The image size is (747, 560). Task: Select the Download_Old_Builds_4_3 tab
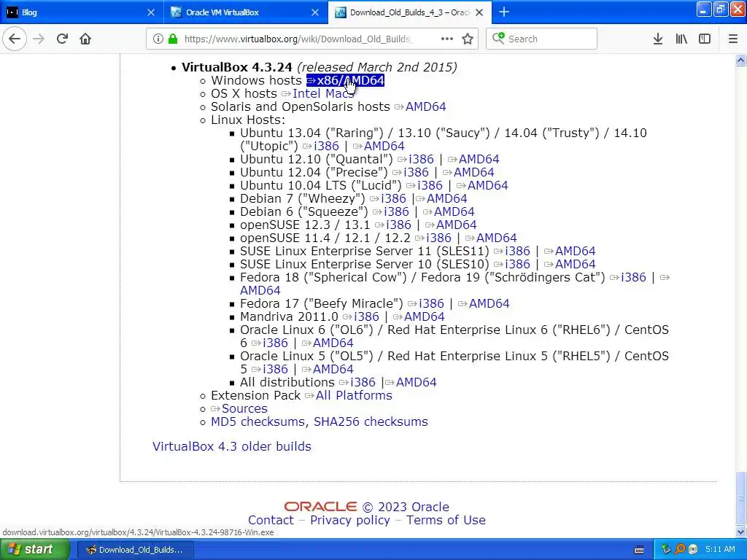tap(410, 12)
